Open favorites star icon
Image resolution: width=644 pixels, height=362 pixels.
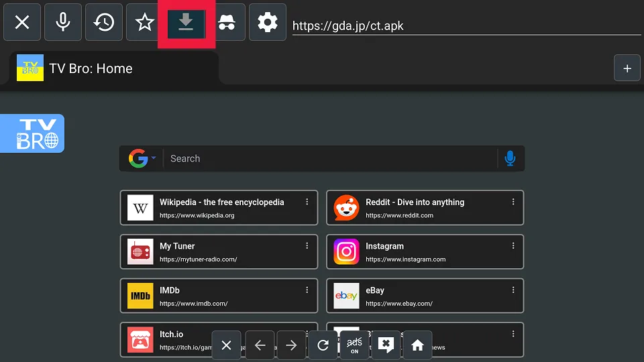[x=145, y=22]
